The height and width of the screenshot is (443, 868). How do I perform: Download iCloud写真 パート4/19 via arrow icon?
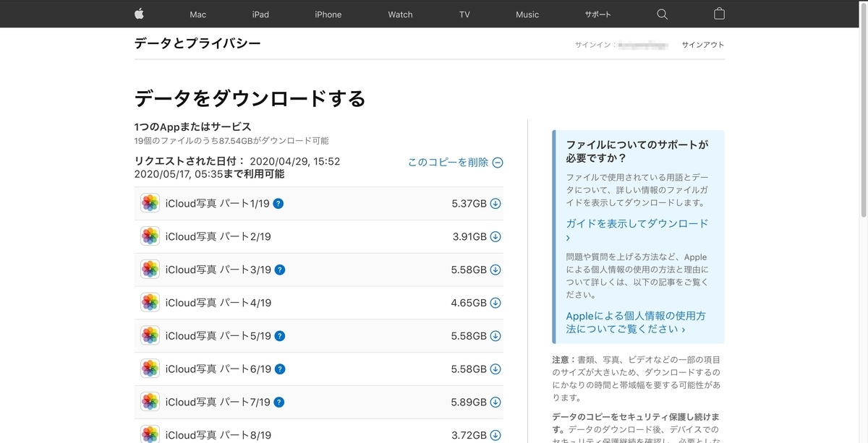pos(495,304)
